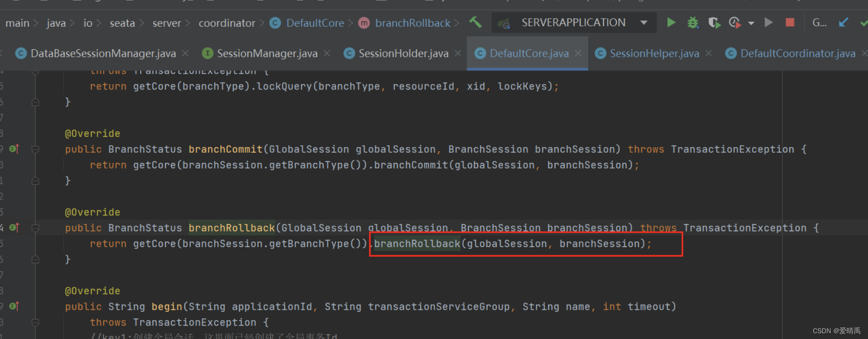
Task: Click the @Override annotation above branchCommit
Action: click(92, 133)
